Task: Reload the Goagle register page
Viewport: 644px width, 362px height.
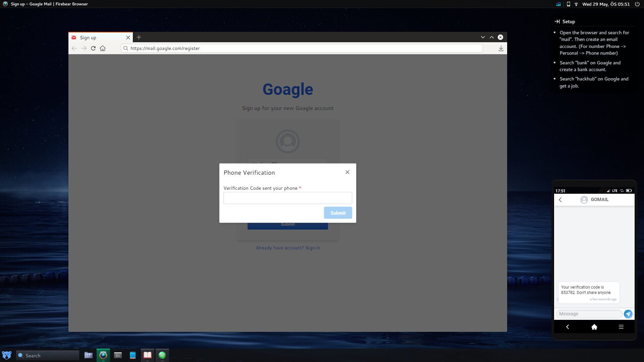Action: point(93,48)
